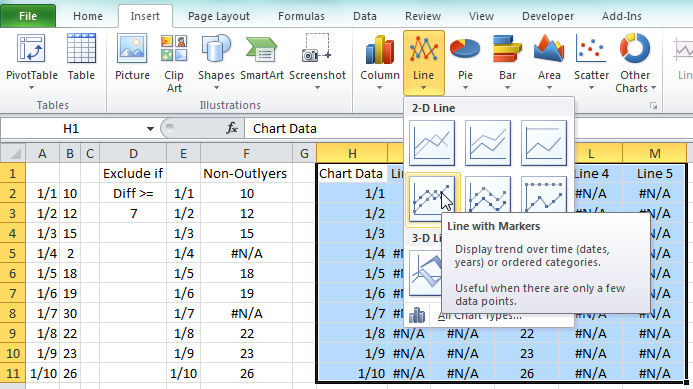Switch to the Page Layout tab
This screenshot has width=693, height=389.
click(219, 16)
